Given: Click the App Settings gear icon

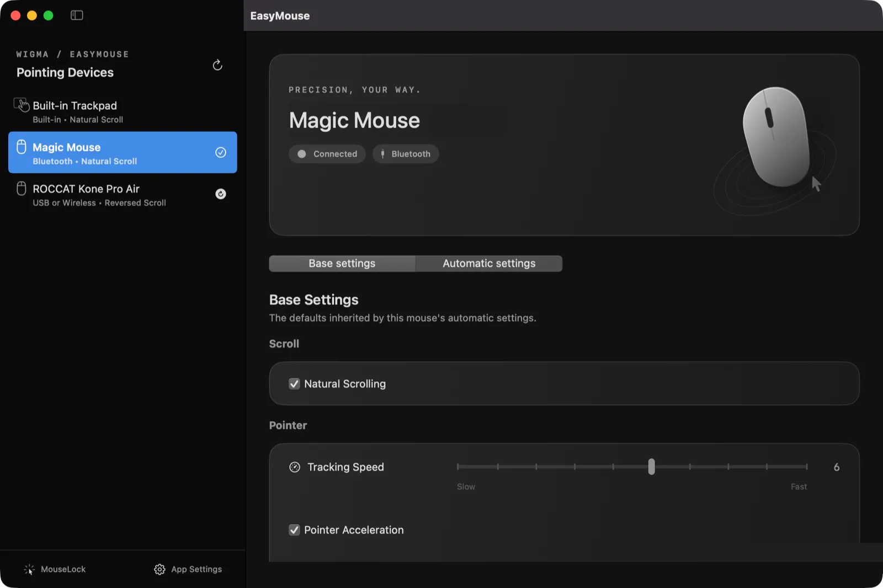Looking at the screenshot, I should click(x=159, y=569).
